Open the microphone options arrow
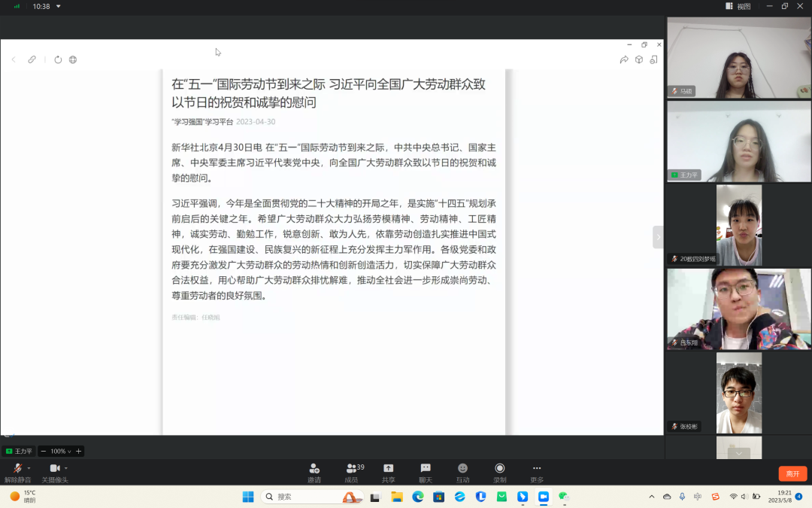Screen dimensions: 812x508 click(29, 468)
